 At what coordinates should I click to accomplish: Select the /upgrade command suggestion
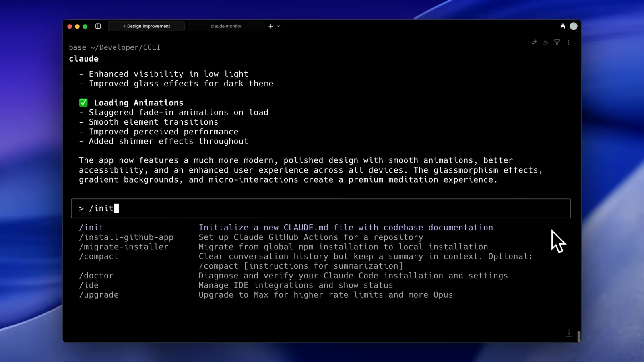tap(266, 295)
